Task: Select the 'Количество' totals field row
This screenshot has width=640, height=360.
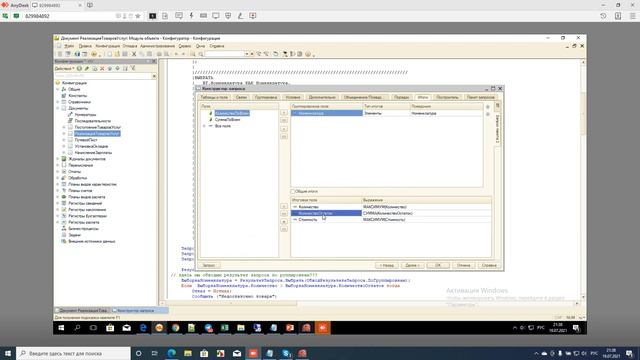Action: tap(391, 207)
